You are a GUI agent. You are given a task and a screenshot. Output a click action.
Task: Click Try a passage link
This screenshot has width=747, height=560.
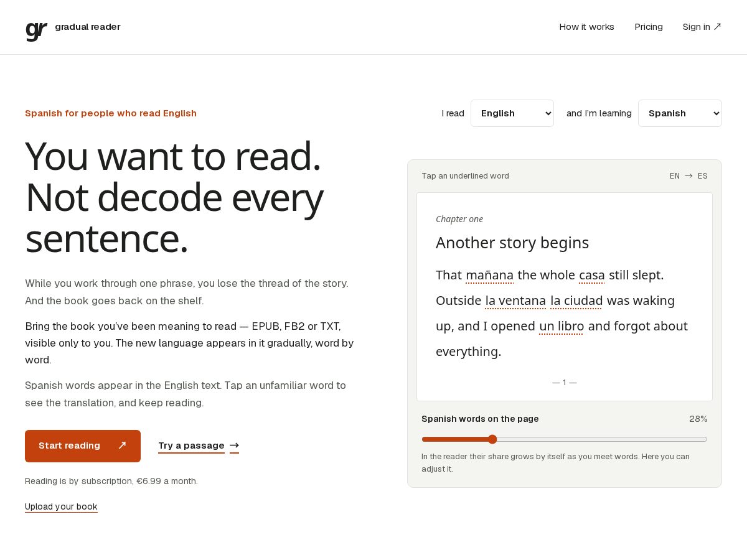(198, 446)
